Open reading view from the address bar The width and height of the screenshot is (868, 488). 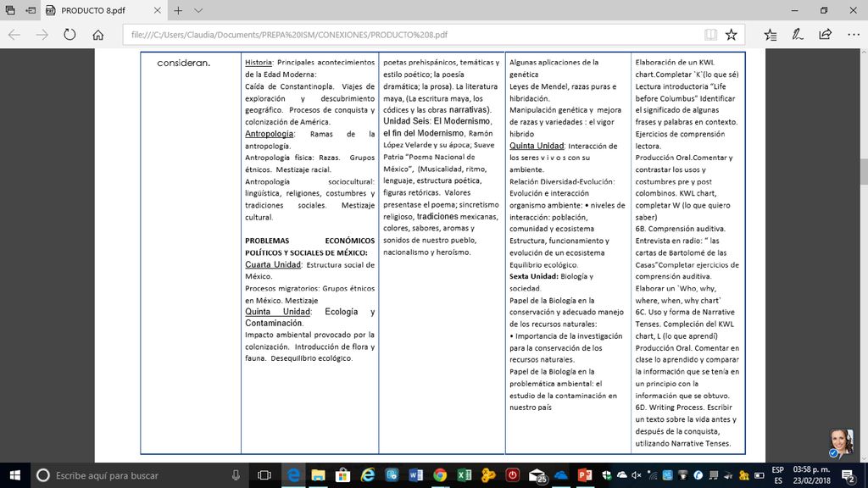(711, 35)
